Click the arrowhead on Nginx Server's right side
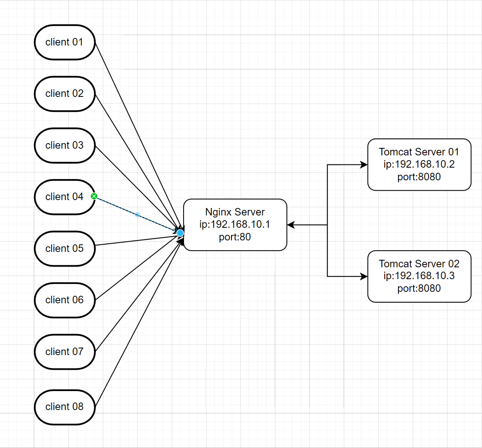Image resolution: width=482 pixels, height=448 pixels. pyautogui.click(x=291, y=225)
